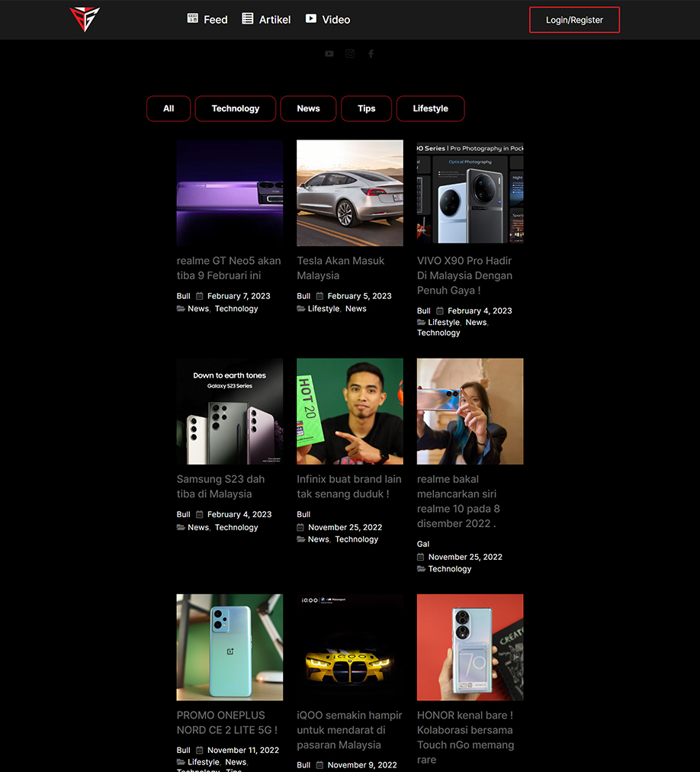Screen dimensions: 700x772
Task: Open the Instagram social icon
Action: [350, 53]
